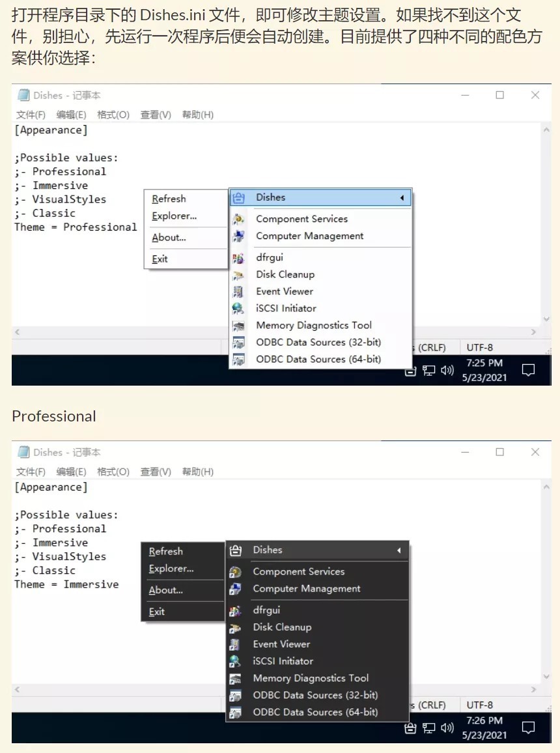Click 'Theme = Immersive' line in lower Notepad

[x=66, y=584]
